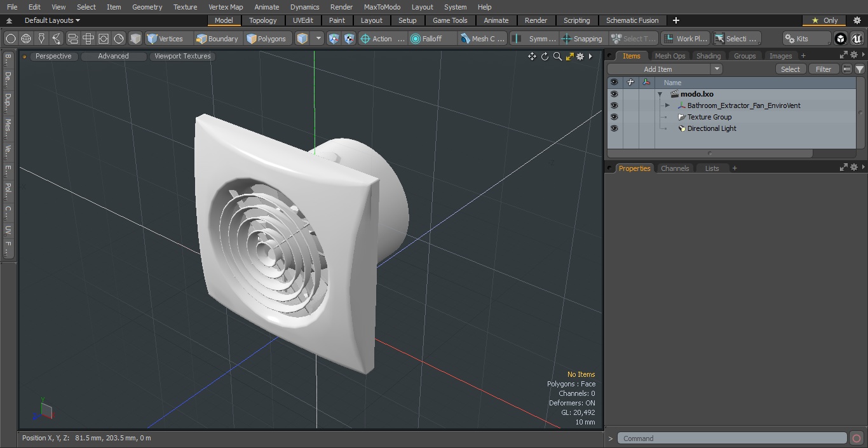Viewport: 868px width, 448px height.
Task: Click the Select button in Items panel
Action: 790,69
